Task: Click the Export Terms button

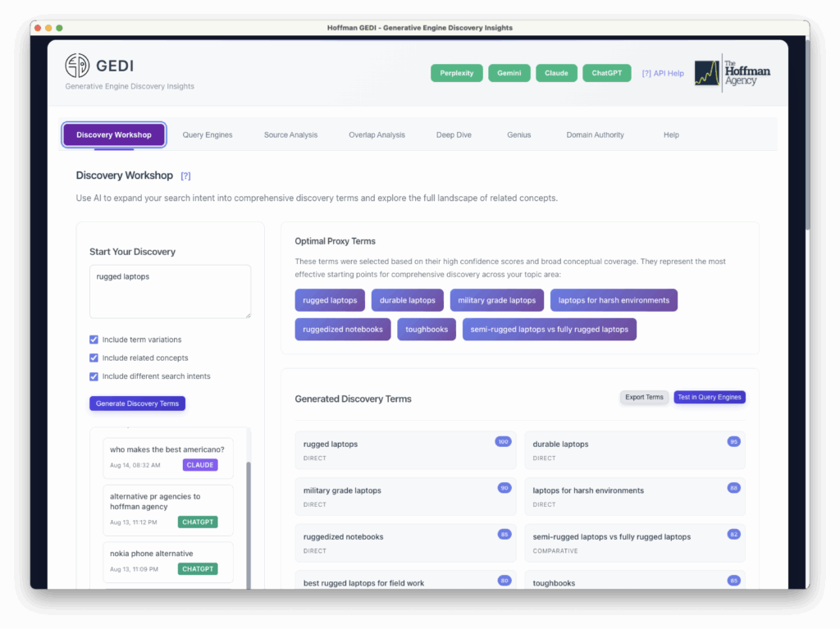Action: [x=644, y=397]
